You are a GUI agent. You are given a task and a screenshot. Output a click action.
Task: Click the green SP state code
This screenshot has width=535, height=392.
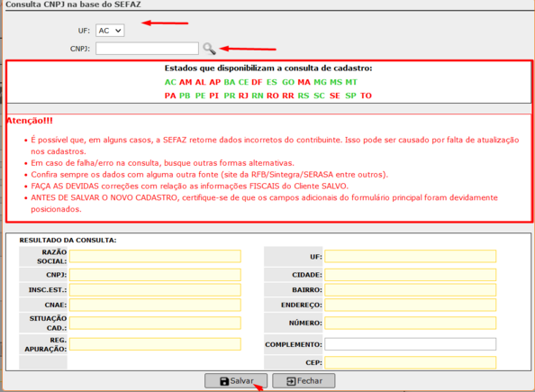(x=350, y=96)
